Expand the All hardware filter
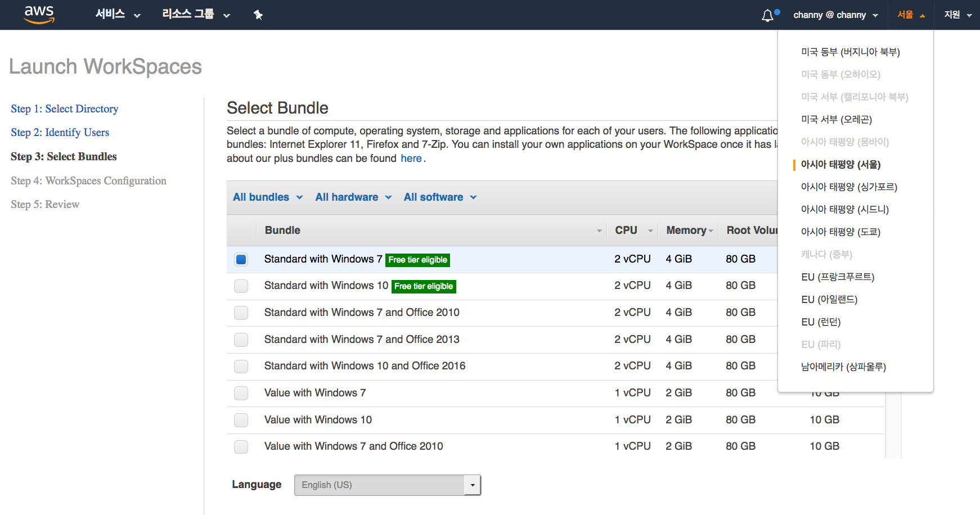This screenshot has height=515, width=980. click(353, 197)
